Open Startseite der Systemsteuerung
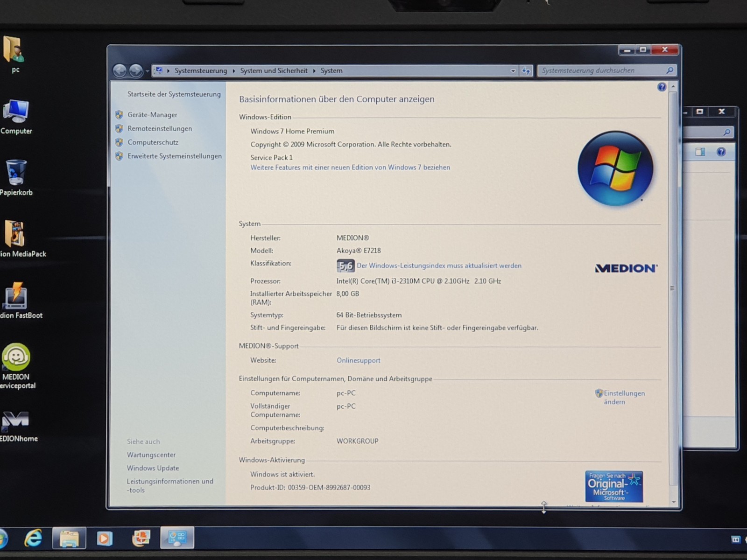 (174, 94)
